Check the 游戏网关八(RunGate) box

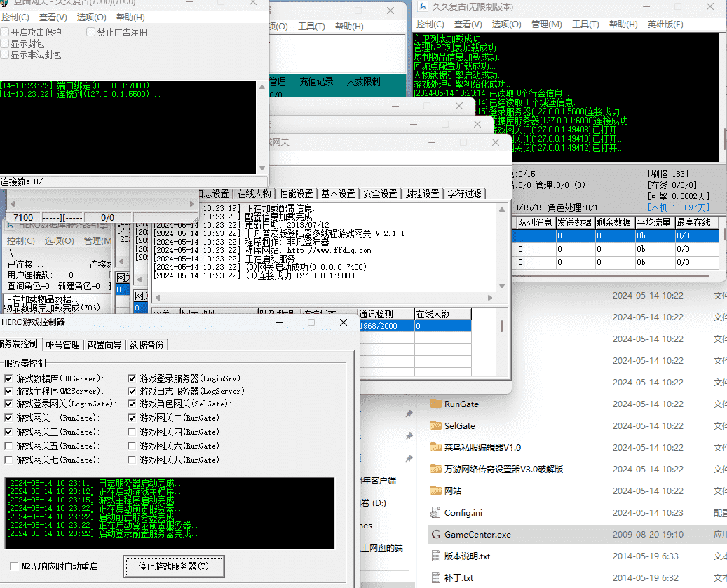(x=132, y=460)
